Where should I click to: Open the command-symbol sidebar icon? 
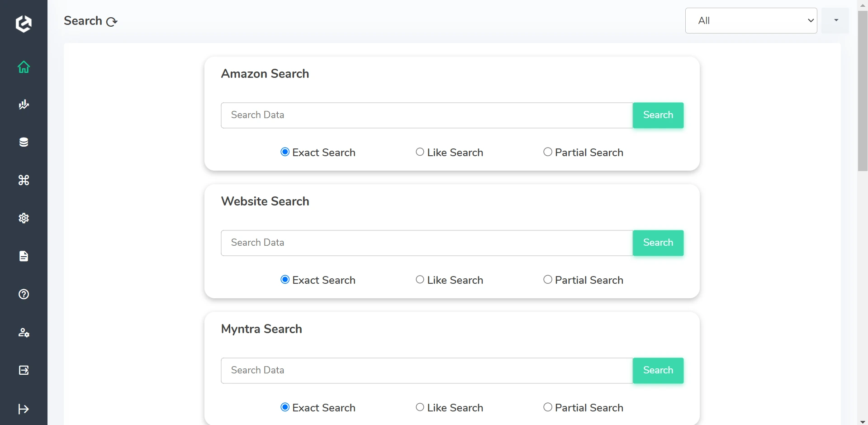(24, 180)
